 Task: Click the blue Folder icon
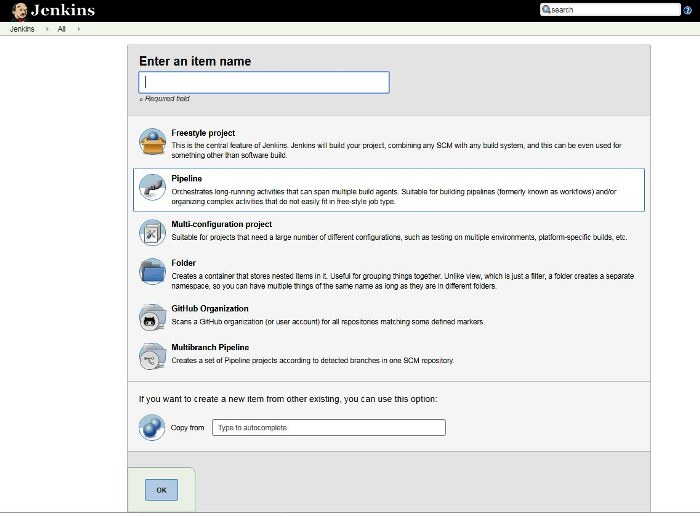point(152,271)
